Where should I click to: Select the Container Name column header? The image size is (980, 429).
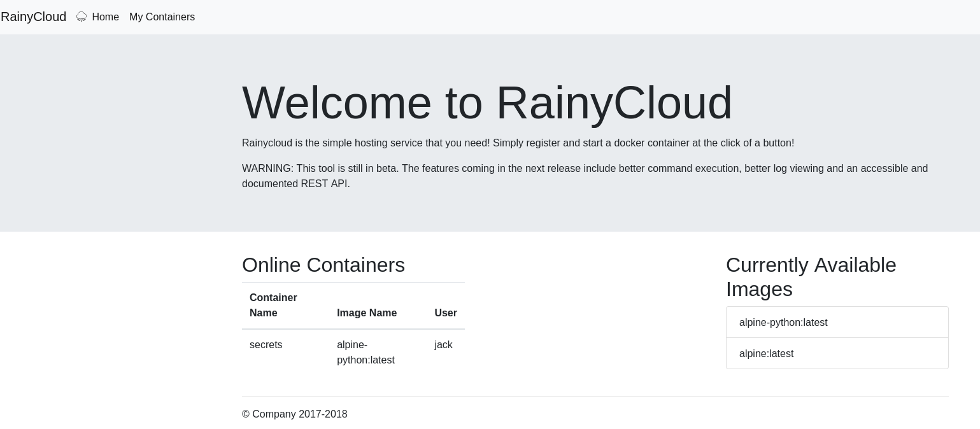273,306
